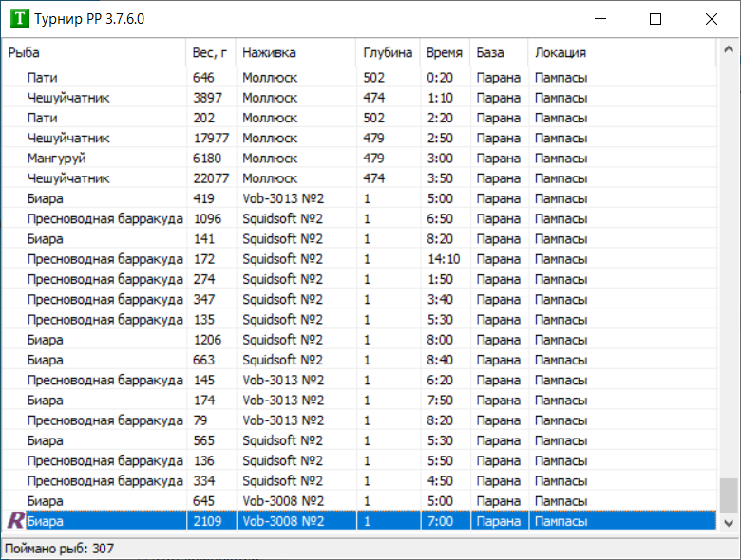
Task: Select the Биара row weighing 141
Action: coord(359,239)
